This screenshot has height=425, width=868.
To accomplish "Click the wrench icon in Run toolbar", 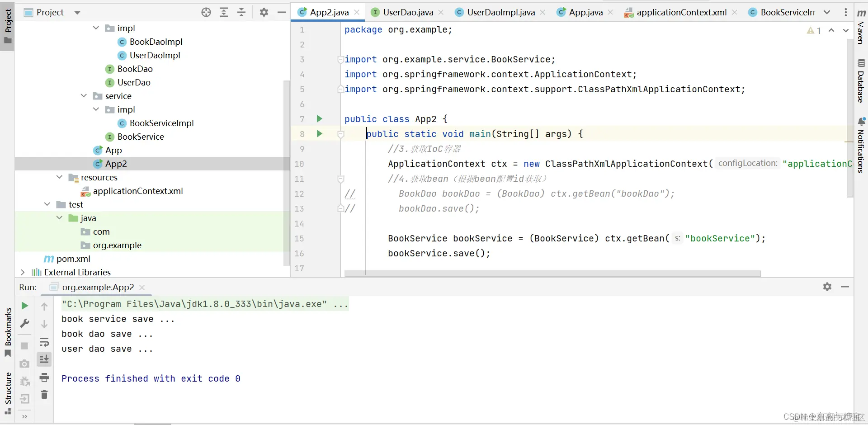I will pyautogui.click(x=25, y=323).
